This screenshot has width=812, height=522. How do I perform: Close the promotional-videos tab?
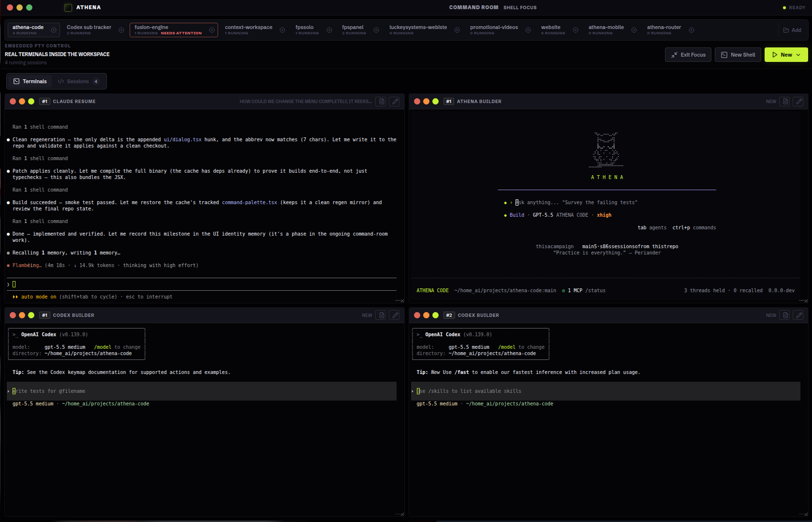pos(528,30)
